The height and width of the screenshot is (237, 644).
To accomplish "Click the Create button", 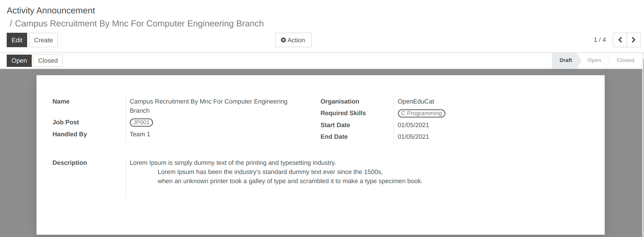I will (x=43, y=40).
